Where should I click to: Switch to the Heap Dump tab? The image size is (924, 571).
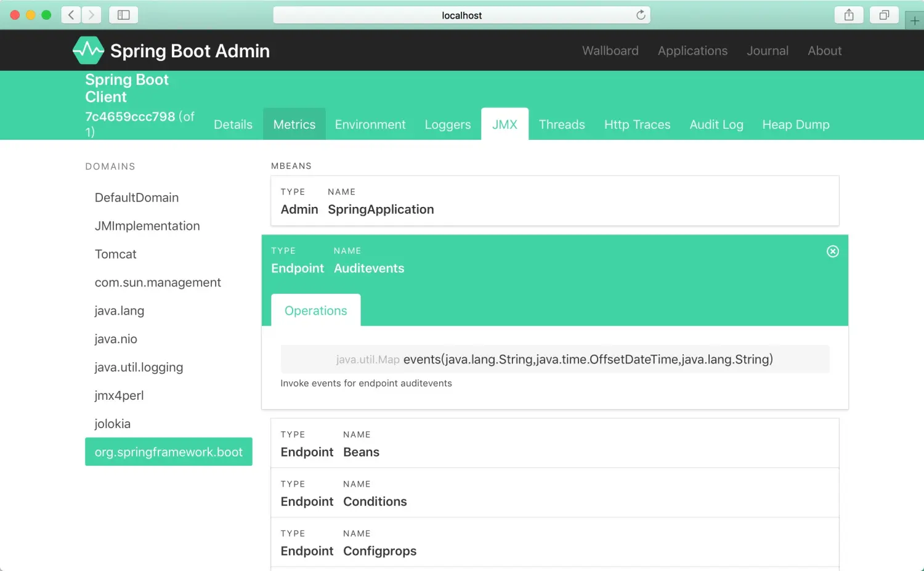pos(796,124)
